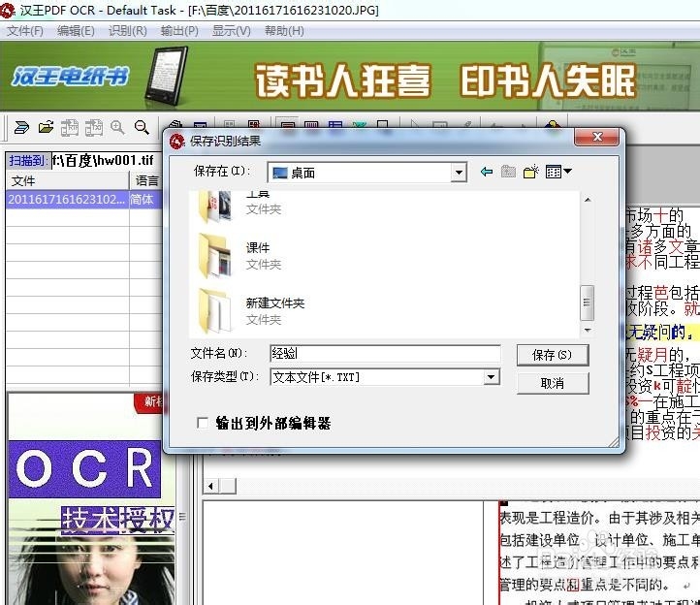This screenshot has height=605, width=700.
Task: Click the 扫描到 path field f:\百度\hw001.tif
Action: [x=106, y=160]
